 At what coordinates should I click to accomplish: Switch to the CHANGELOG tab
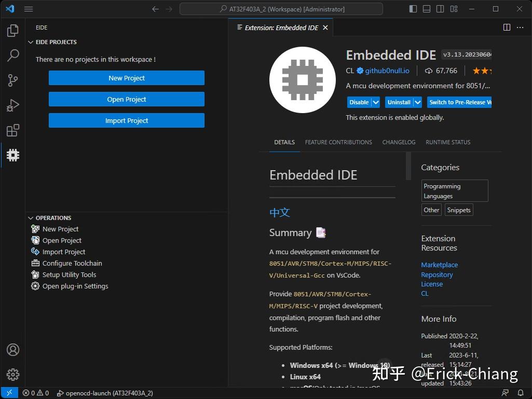[x=399, y=142]
